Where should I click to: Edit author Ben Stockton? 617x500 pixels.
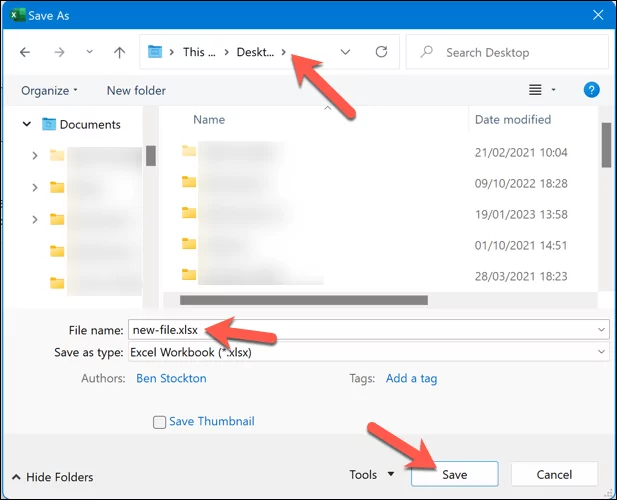click(x=171, y=378)
